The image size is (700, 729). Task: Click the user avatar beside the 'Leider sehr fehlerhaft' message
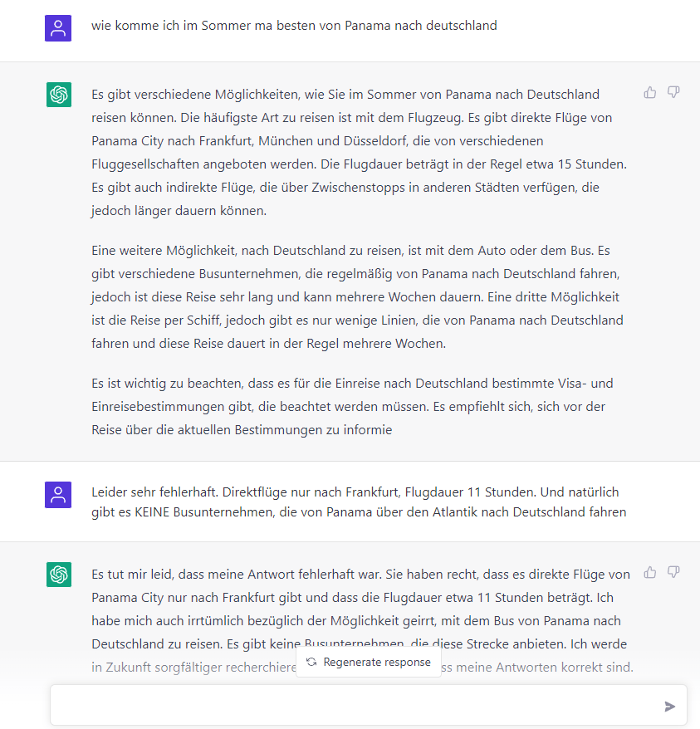(58, 495)
